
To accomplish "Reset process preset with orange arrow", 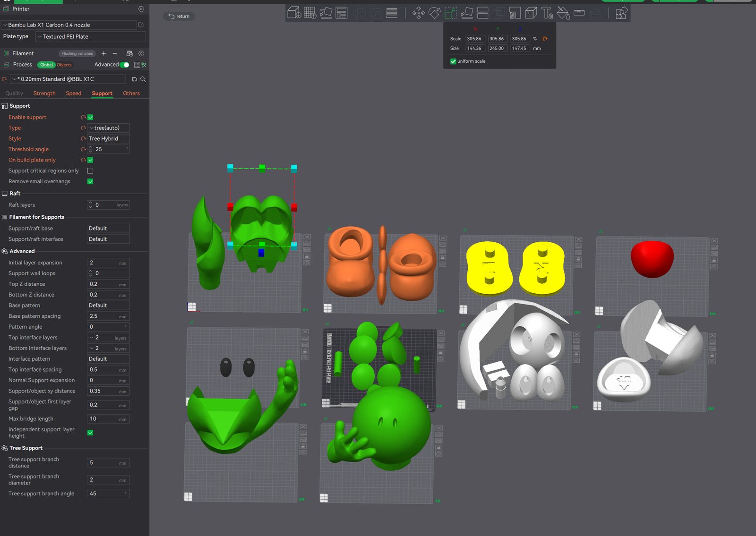I will coord(4,79).
